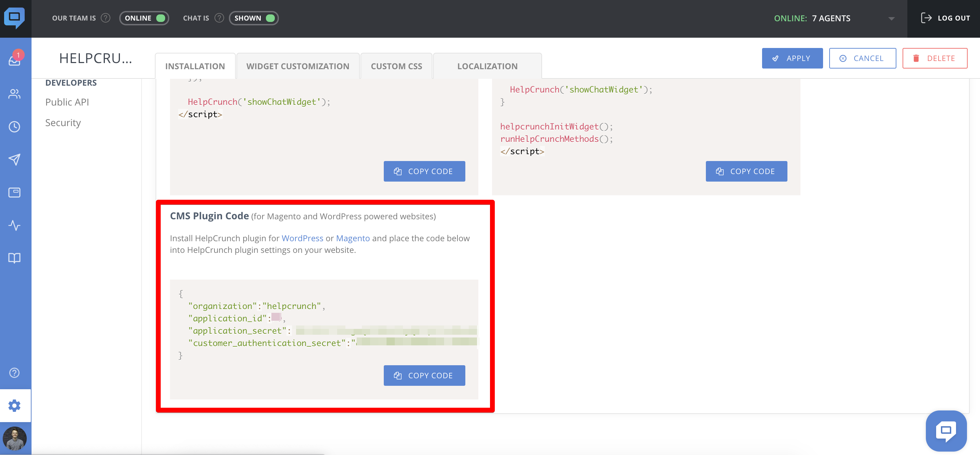This screenshot has width=980, height=455.
Task: Click the help icon beside 'Chat is'
Action: 219,18
